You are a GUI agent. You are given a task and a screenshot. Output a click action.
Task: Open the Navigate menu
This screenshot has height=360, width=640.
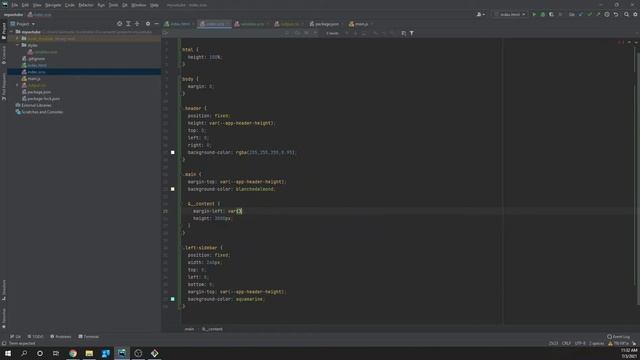pyautogui.click(x=53, y=5)
